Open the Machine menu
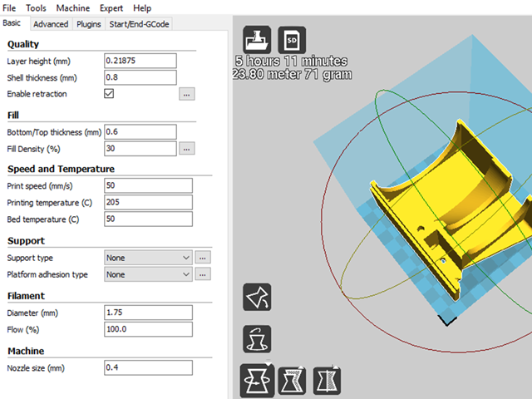Screen dimensions: 532x399 point(73,7)
